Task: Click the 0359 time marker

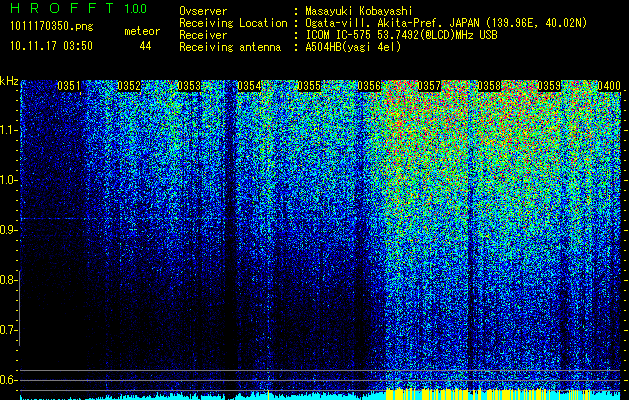Action: click(549, 86)
